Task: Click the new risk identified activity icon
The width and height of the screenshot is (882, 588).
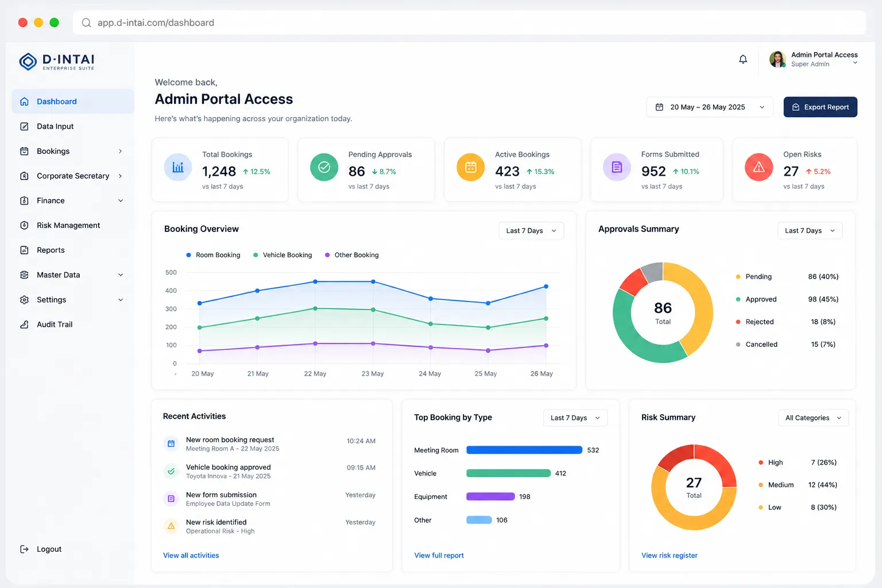Action: click(171, 526)
